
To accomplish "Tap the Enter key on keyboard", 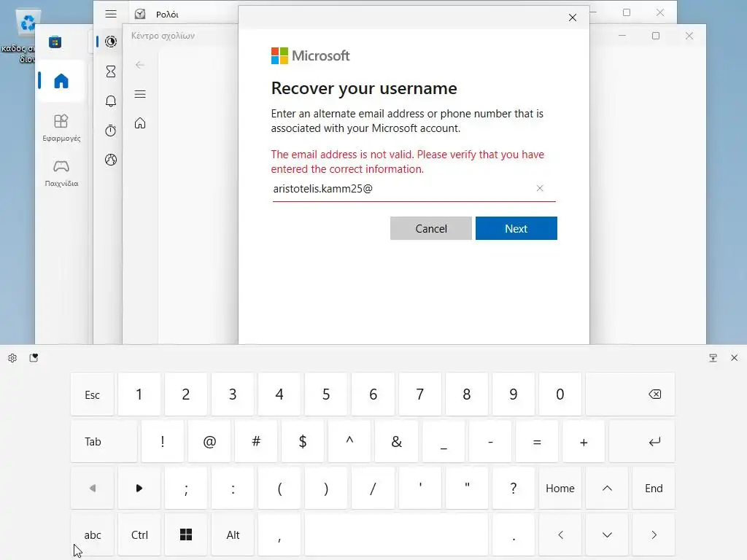I will pos(642,441).
